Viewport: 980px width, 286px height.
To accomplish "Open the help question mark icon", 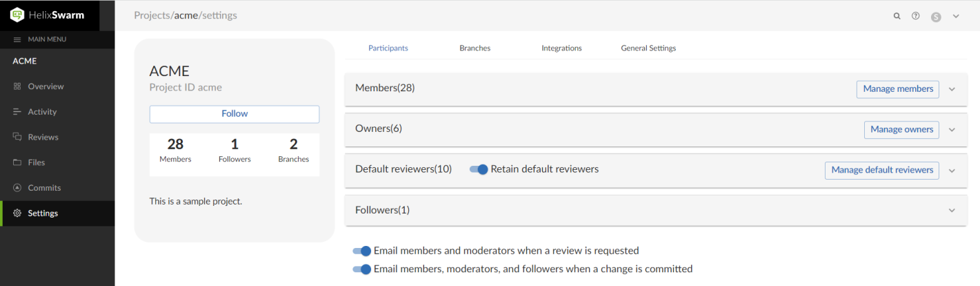I will [x=916, y=16].
